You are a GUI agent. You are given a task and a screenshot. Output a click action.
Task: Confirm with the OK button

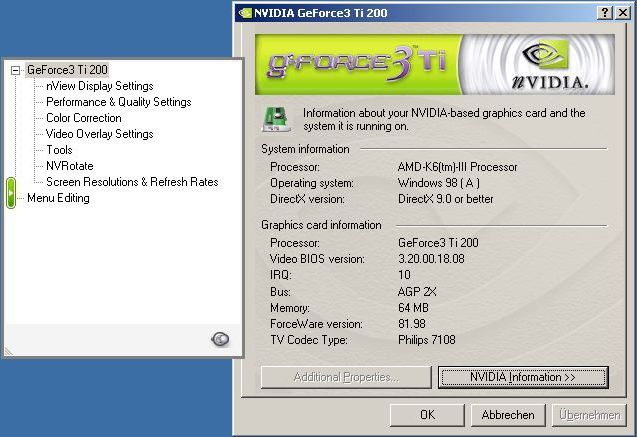(x=427, y=415)
